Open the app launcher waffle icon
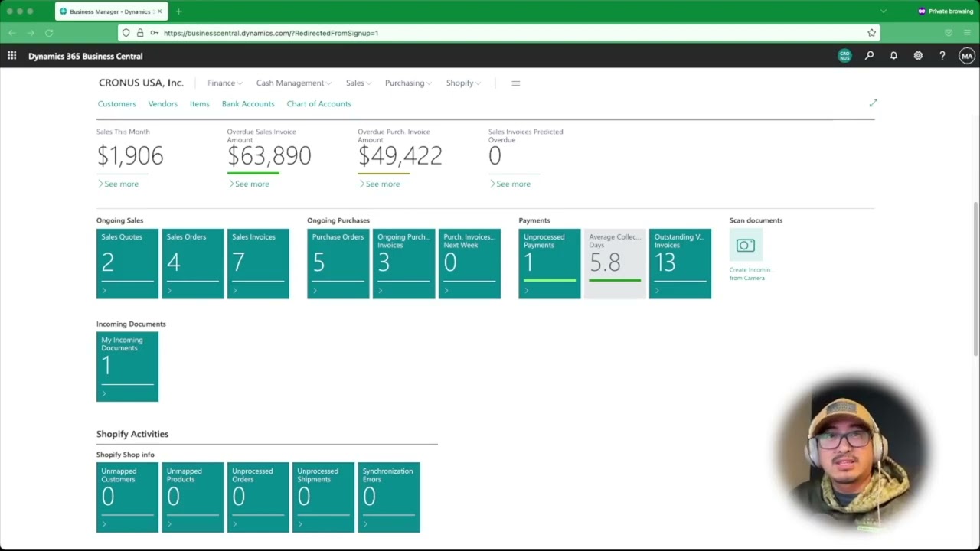The width and height of the screenshot is (980, 551). (x=11, y=56)
